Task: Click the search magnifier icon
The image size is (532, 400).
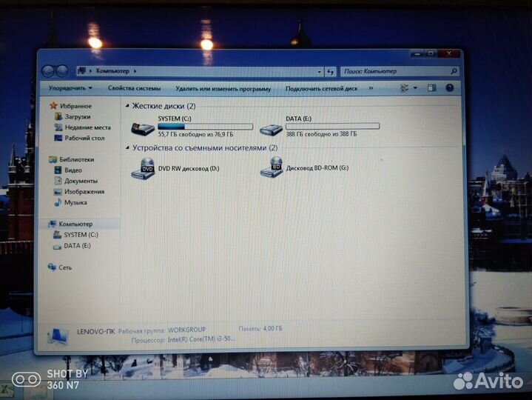Action: pos(454,71)
